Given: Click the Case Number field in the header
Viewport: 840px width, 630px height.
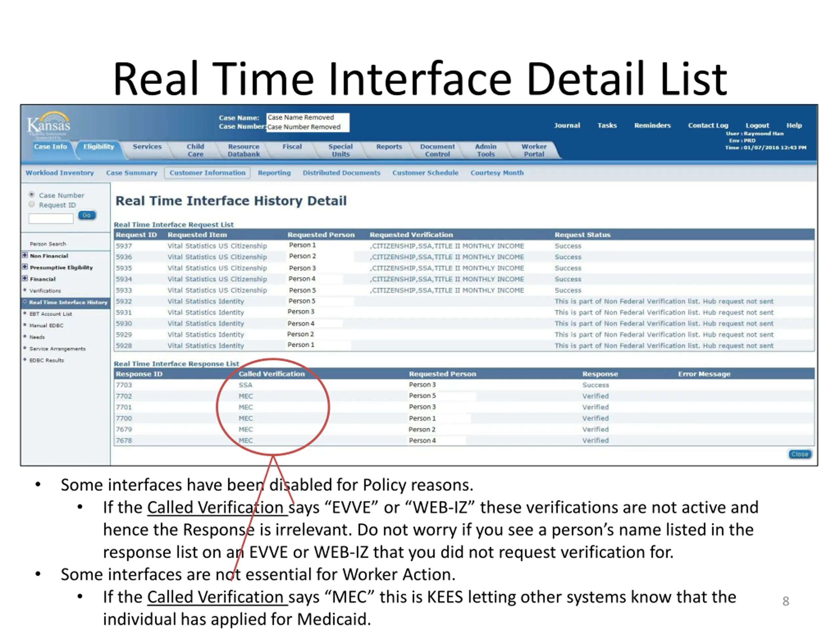Looking at the screenshot, I should pyautogui.click(x=307, y=127).
